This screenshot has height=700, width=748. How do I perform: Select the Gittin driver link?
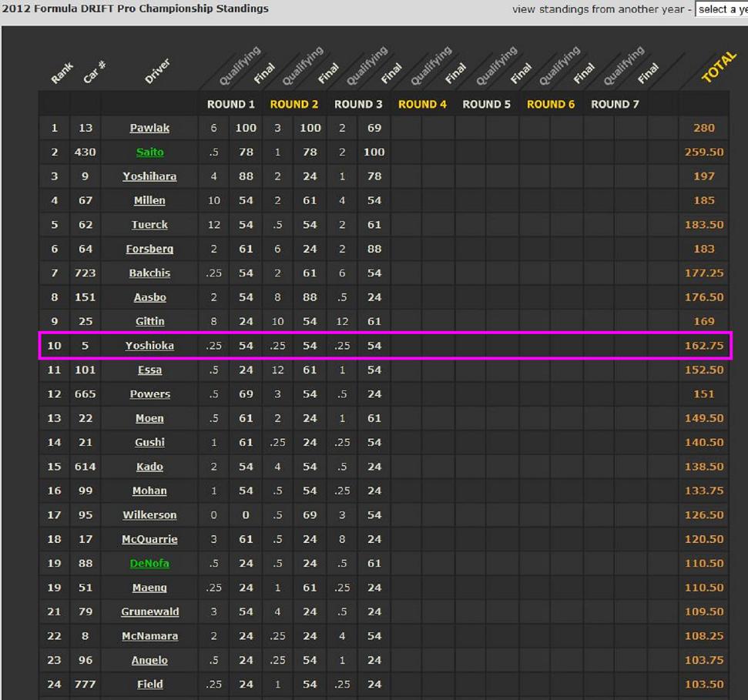tap(149, 321)
